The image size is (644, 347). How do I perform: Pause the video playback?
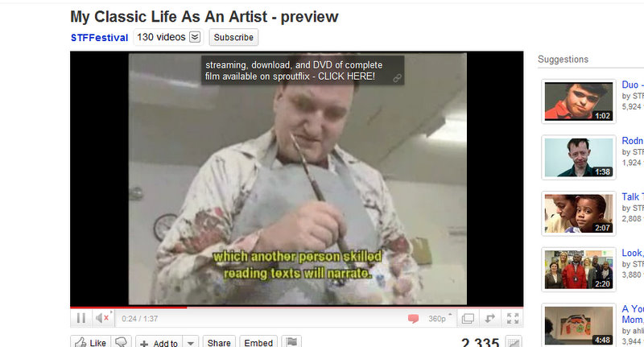coord(81,318)
